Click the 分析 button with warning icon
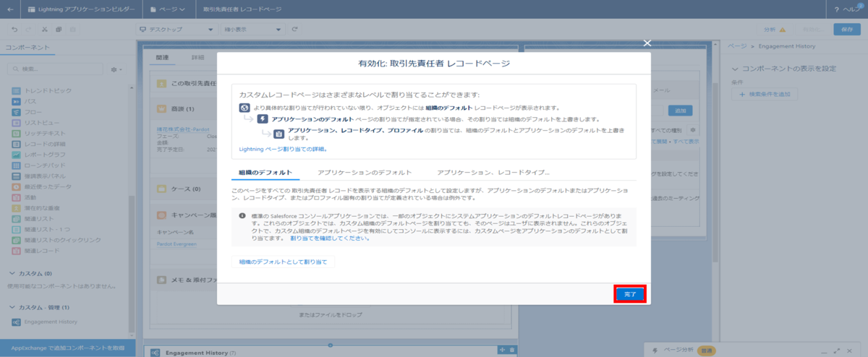Screen dimensions: 868x357 (774, 29)
